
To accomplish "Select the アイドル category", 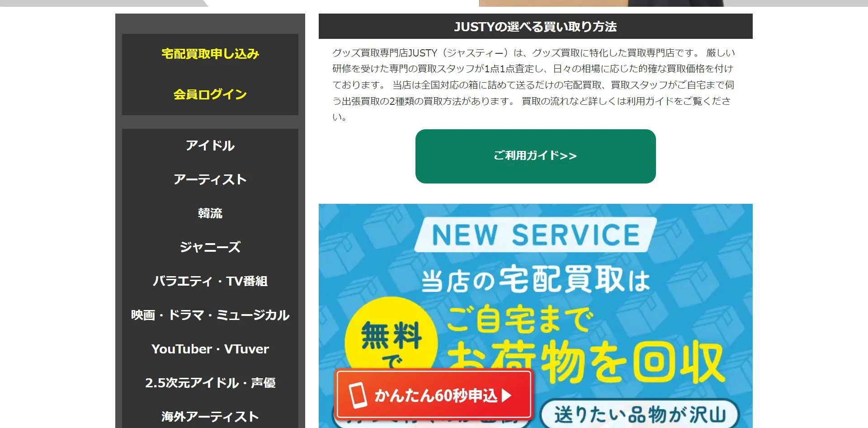I will 210,146.
